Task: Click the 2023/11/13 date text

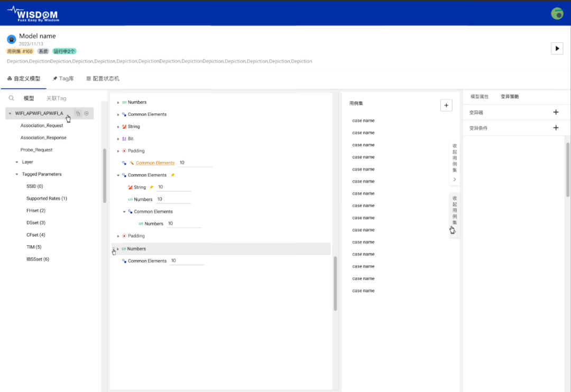Action: tap(31, 44)
